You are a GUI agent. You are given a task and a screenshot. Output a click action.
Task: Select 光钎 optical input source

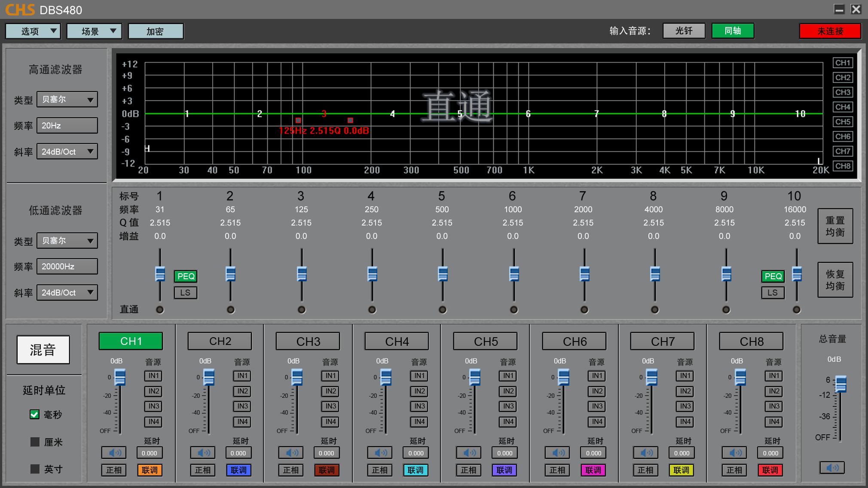pos(684,31)
